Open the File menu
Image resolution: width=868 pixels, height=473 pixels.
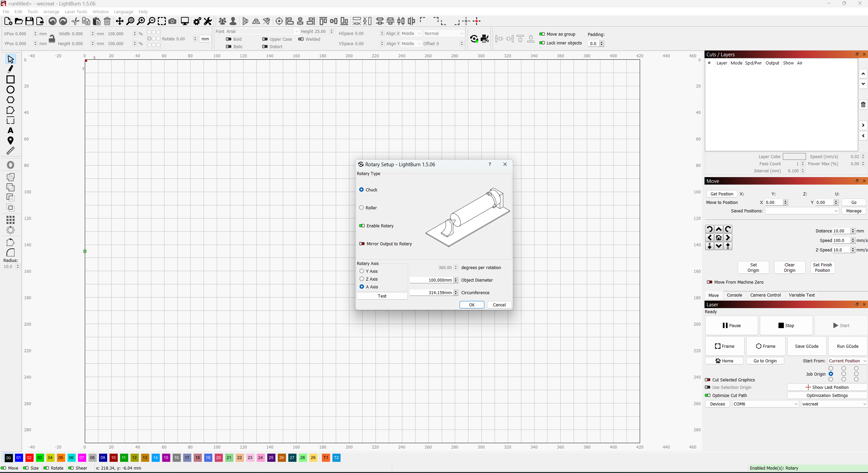pos(6,12)
